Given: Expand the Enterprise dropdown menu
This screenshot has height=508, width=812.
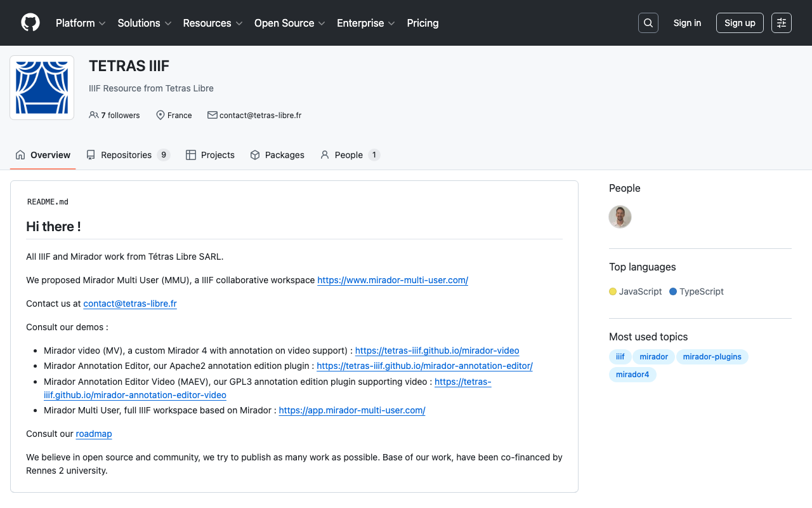Looking at the screenshot, I should pos(365,23).
